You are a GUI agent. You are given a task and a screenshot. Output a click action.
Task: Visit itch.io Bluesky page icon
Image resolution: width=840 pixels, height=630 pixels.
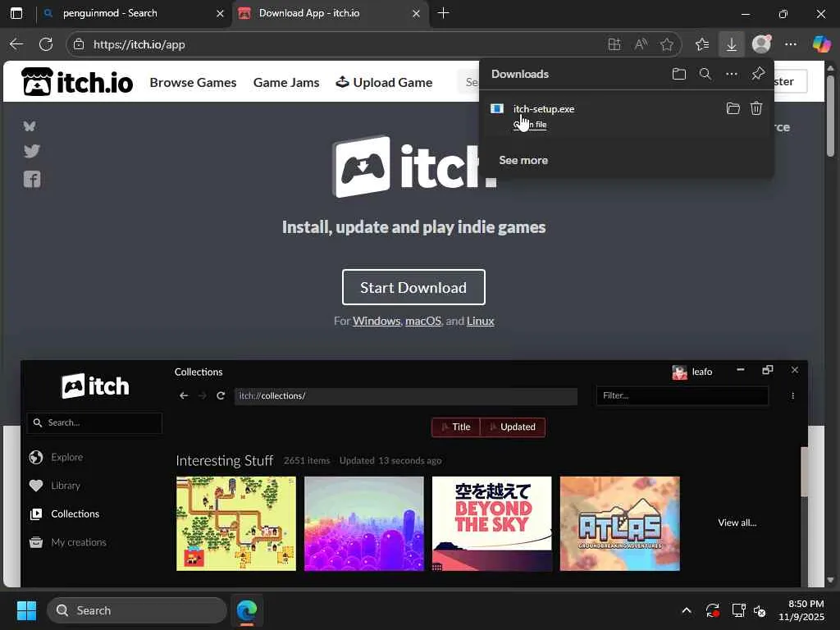pyautogui.click(x=30, y=126)
